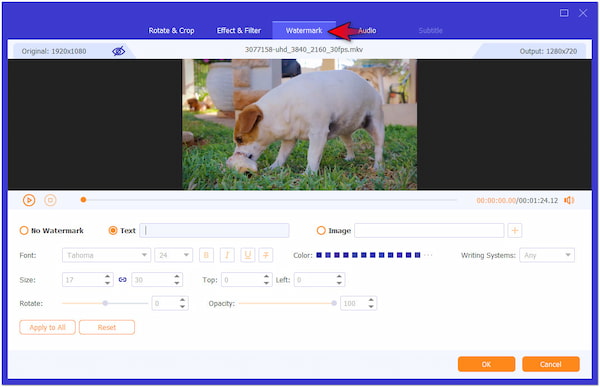Decrease the Top position value
The image size is (600, 387).
pyautogui.click(x=266, y=283)
